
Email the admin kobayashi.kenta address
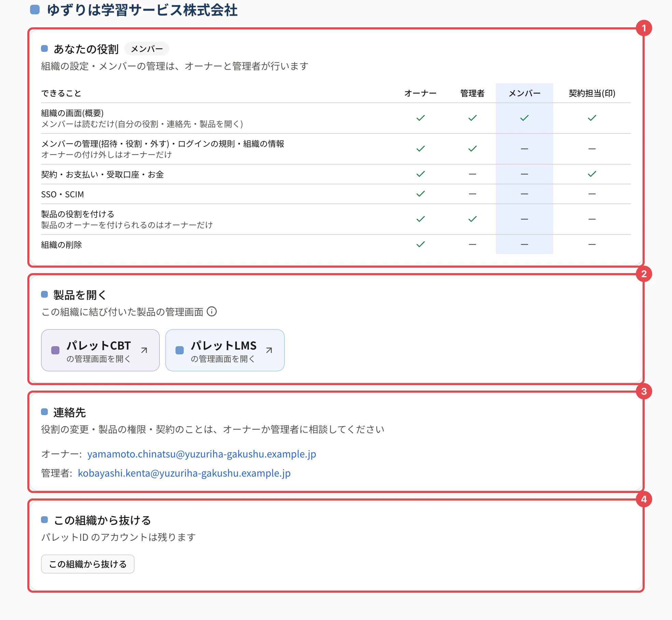(184, 473)
